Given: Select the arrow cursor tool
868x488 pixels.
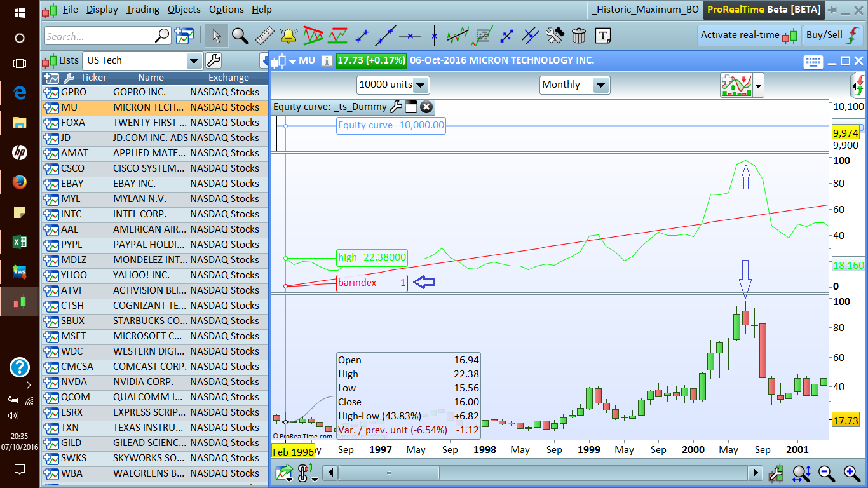Looking at the screenshot, I should [217, 36].
